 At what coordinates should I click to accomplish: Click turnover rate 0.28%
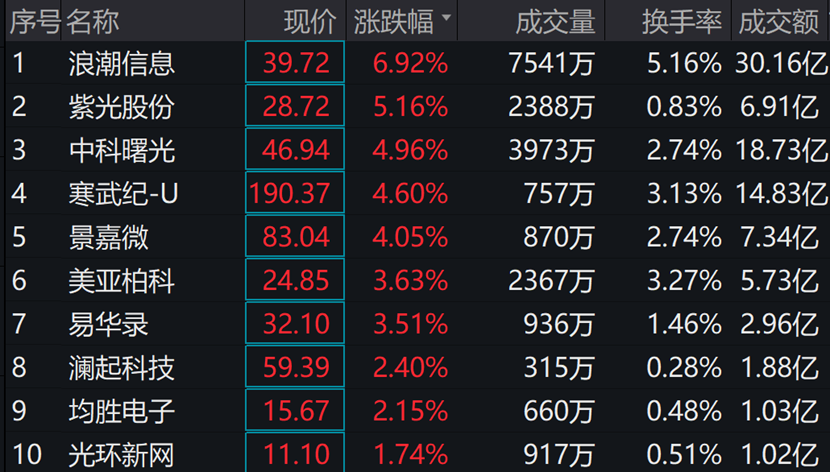tap(684, 367)
